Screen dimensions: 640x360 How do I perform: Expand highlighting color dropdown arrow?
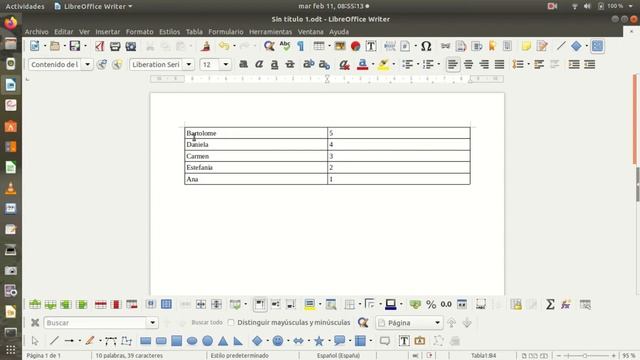click(393, 64)
